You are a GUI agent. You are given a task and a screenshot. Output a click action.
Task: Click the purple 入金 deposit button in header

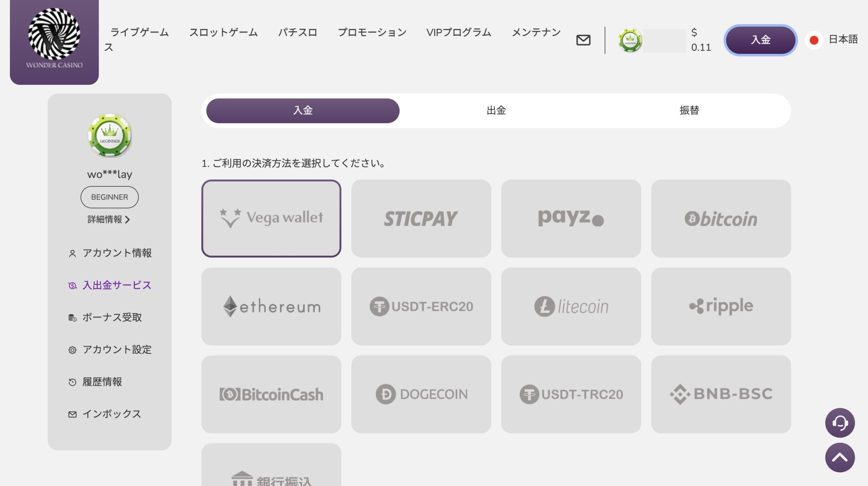(761, 40)
